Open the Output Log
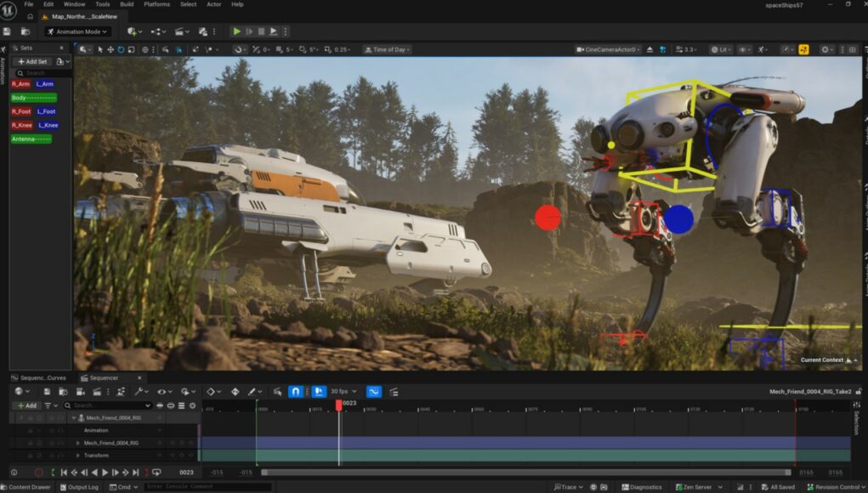 (78, 487)
